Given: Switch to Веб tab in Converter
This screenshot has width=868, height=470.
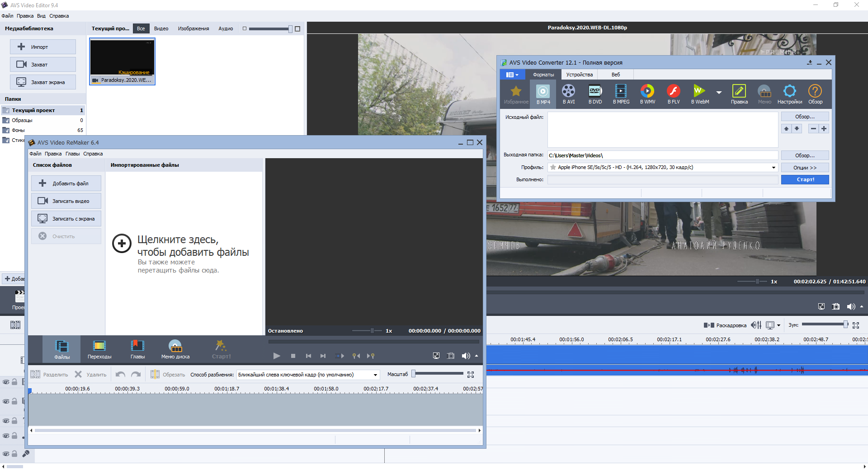Looking at the screenshot, I should point(616,75).
